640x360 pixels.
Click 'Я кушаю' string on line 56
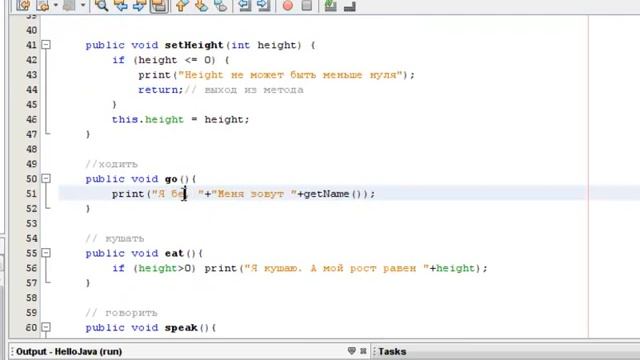[x=336, y=268]
